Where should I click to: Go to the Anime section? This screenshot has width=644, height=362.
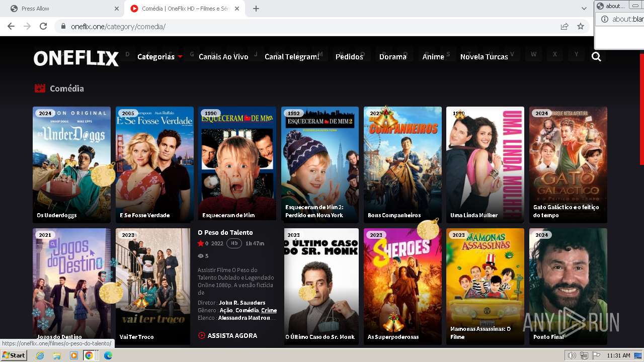pos(433,57)
